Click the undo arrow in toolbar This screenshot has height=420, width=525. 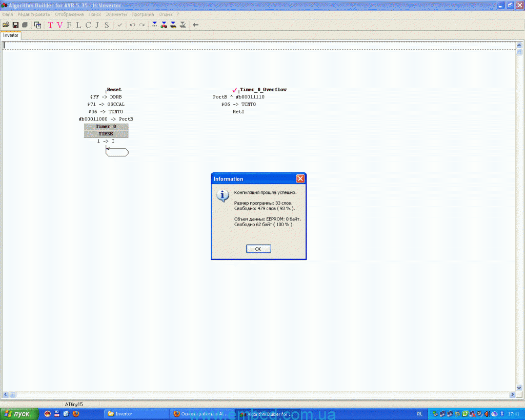132,25
